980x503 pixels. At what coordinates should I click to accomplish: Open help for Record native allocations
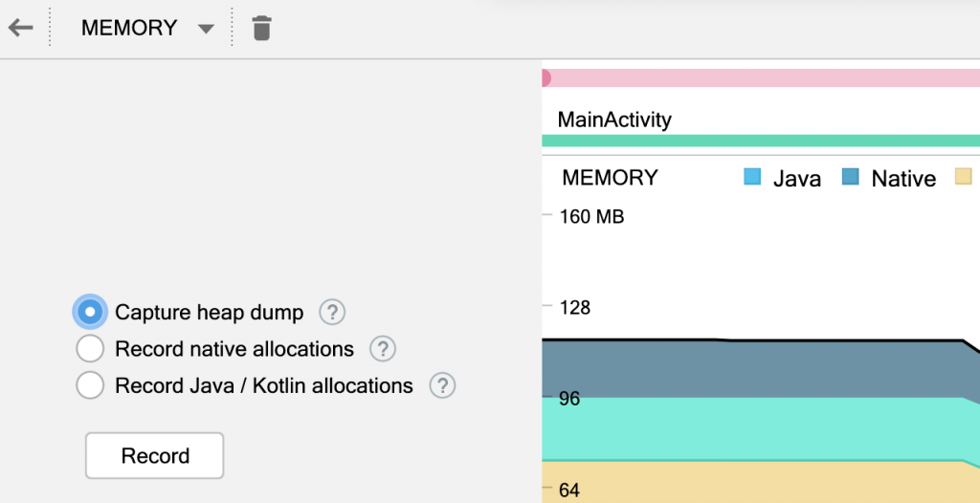click(x=383, y=349)
